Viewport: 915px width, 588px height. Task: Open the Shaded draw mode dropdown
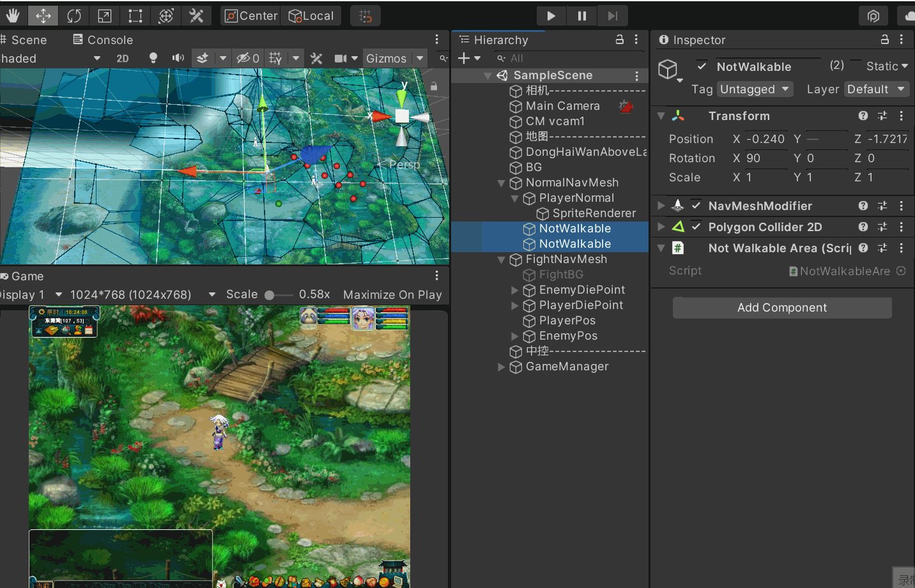(51, 58)
